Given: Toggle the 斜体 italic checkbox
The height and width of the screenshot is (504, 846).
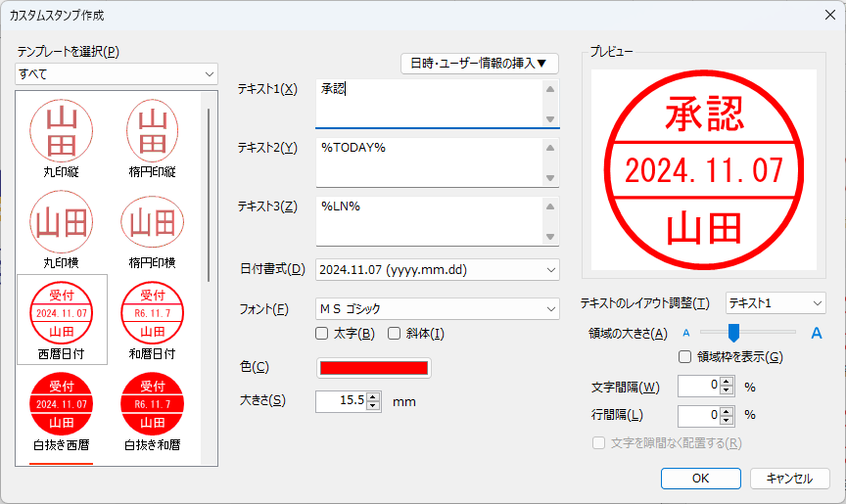Looking at the screenshot, I should pos(395,334).
